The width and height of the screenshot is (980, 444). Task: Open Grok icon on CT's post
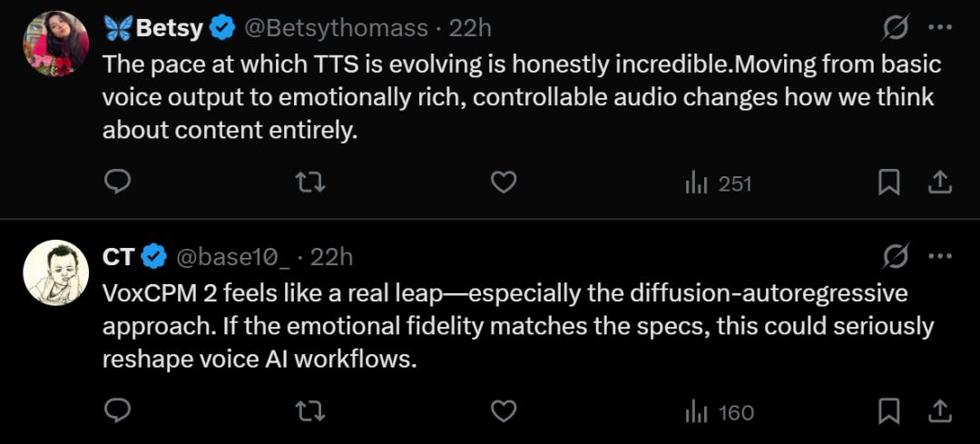(x=896, y=257)
